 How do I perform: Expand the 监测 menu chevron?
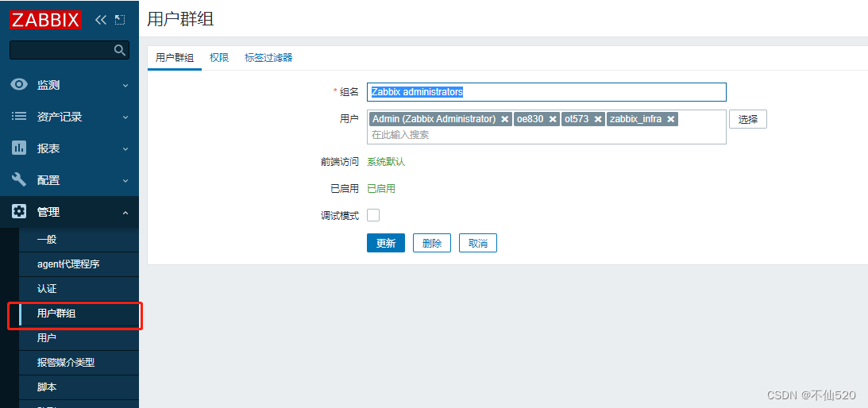coord(125,85)
